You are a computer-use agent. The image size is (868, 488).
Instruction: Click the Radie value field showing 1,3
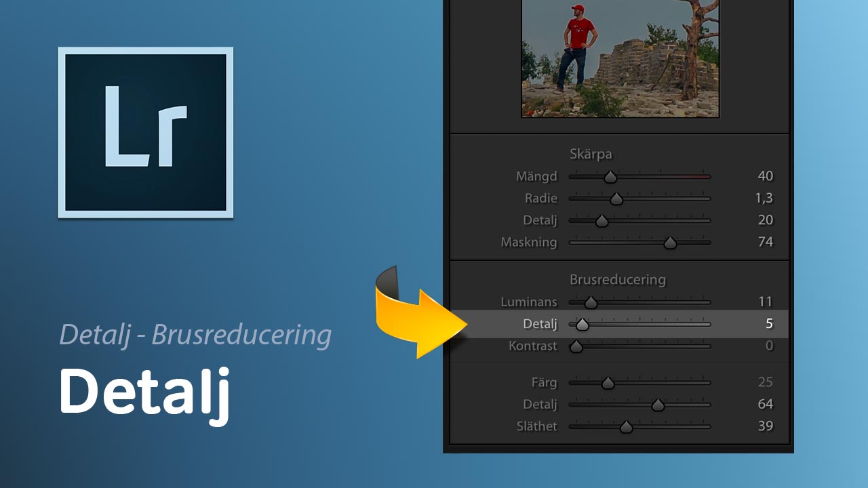tap(765, 198)
